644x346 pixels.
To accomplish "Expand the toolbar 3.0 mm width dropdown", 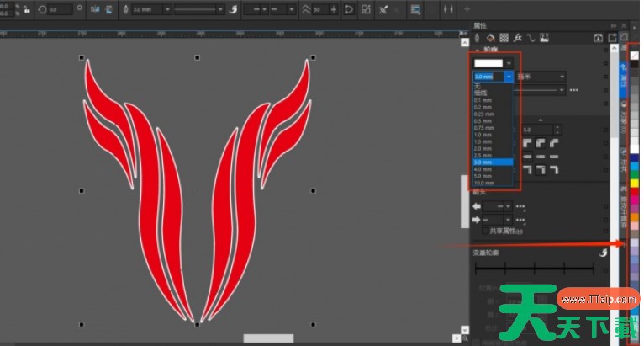I will 168,9.
